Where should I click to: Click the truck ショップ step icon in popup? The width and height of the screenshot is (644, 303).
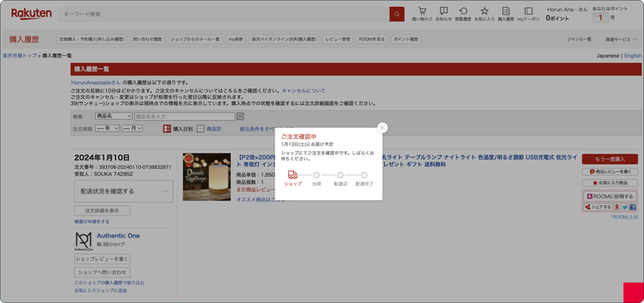coord(292,174)
